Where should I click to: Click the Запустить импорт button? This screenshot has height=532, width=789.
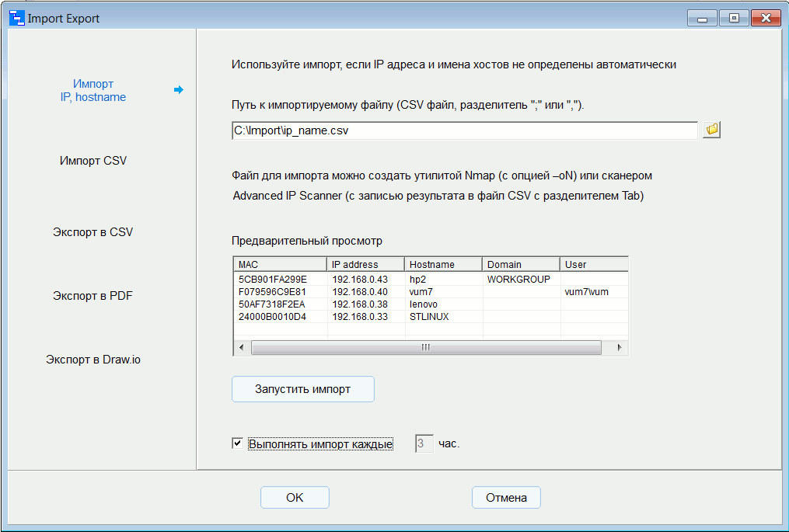click(302, 388)
